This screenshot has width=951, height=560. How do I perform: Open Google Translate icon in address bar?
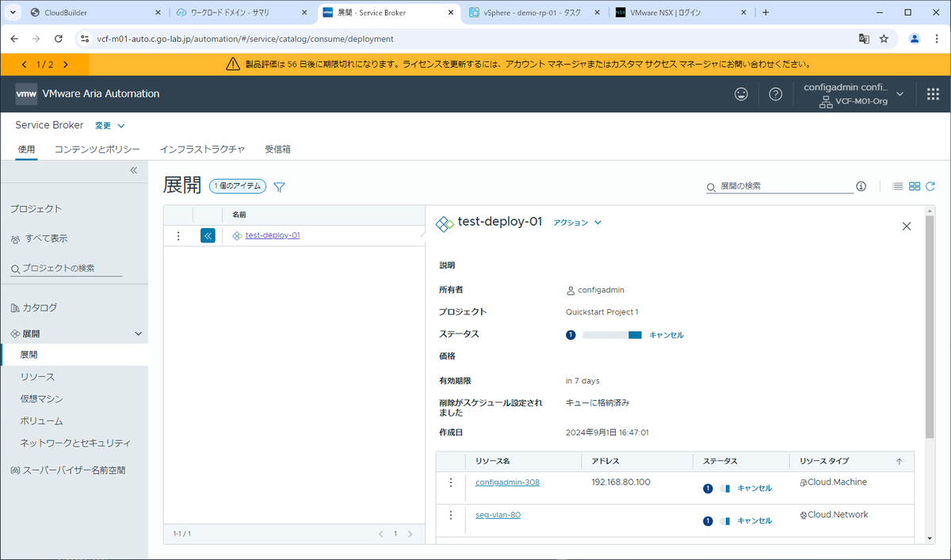pyautogui.click(x=864, y=38)
